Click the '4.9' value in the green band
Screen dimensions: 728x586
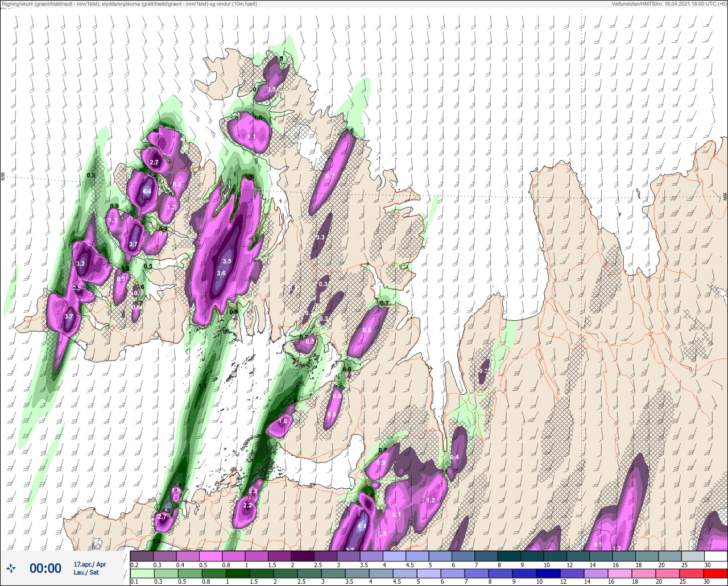coord(166,510)
